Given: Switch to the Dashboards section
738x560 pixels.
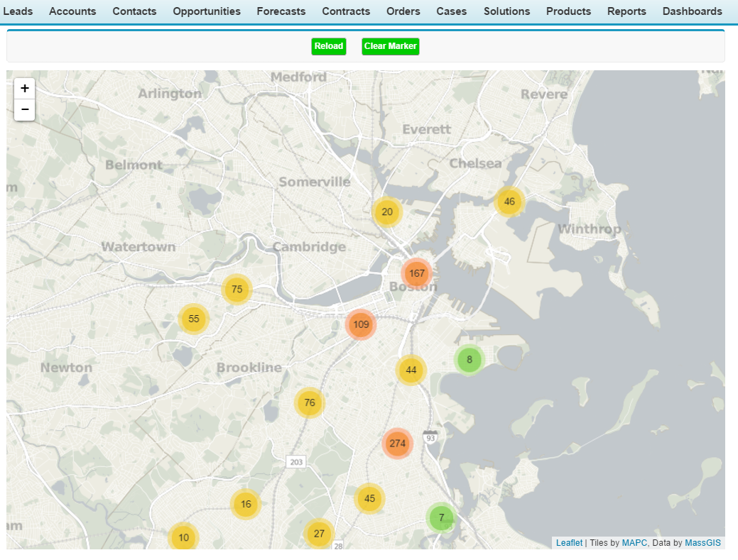Looking at the screenshot, I should [693, 11].
